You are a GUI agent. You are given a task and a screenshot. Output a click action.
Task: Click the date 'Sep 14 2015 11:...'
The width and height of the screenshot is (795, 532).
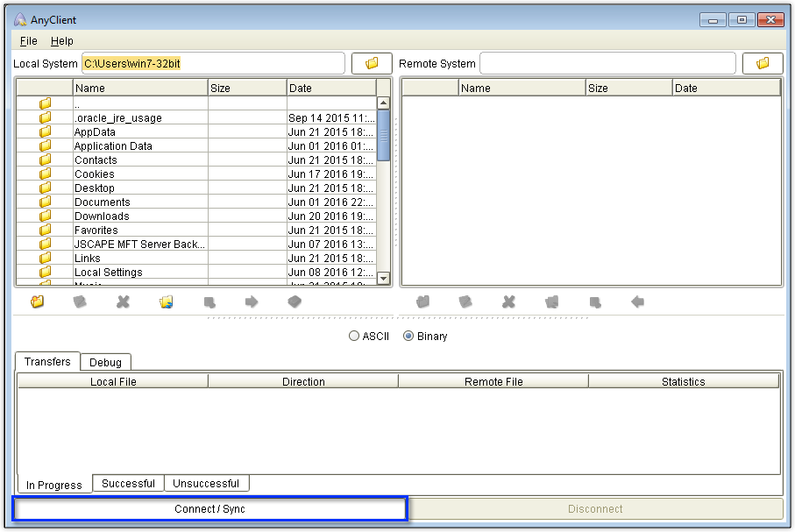[331, 117]
